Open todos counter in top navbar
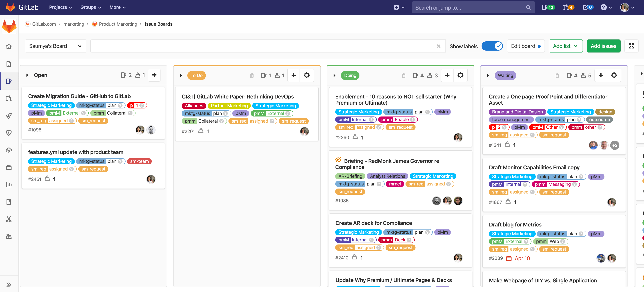The width and height of the screenshot is (644, 292). 588,7
